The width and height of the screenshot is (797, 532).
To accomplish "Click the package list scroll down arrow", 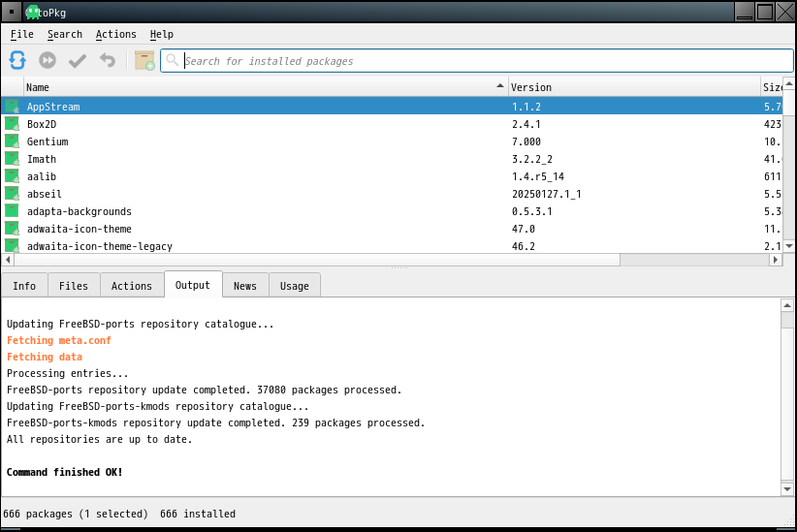I will click(789, 246).
